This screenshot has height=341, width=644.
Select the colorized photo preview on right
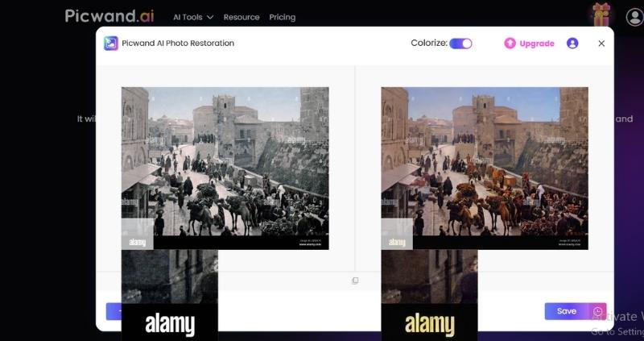(485, 168)
